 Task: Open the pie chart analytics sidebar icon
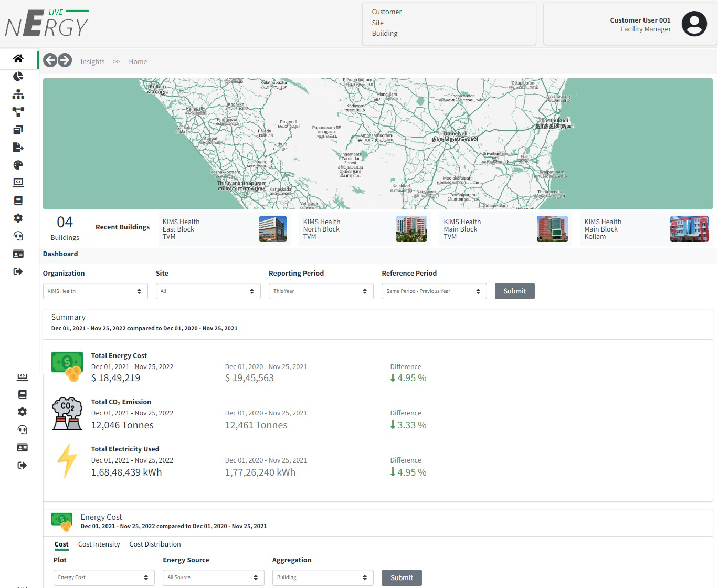click(18, 76)
